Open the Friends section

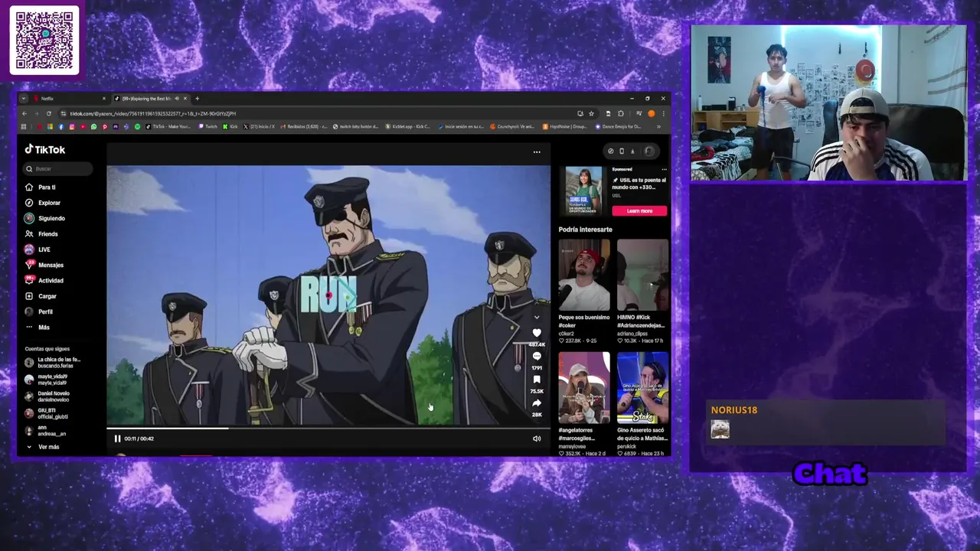click(x=41, y=234)
